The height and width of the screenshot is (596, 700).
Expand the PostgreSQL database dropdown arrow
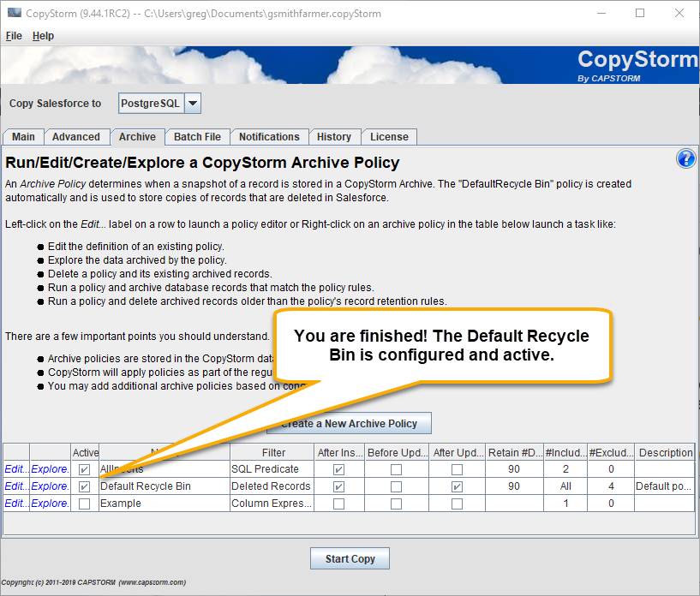pyautogui.click(x=193, y=103)
